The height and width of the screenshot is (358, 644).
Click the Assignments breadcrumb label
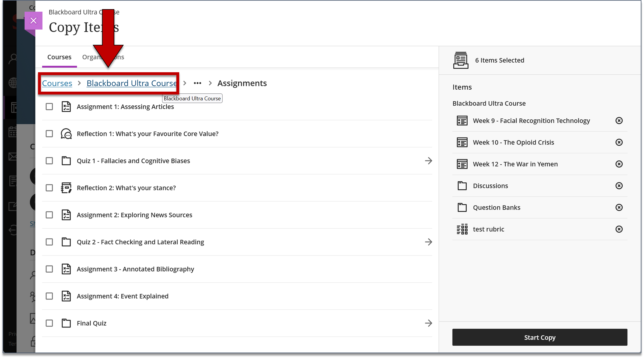pos(242,83)
